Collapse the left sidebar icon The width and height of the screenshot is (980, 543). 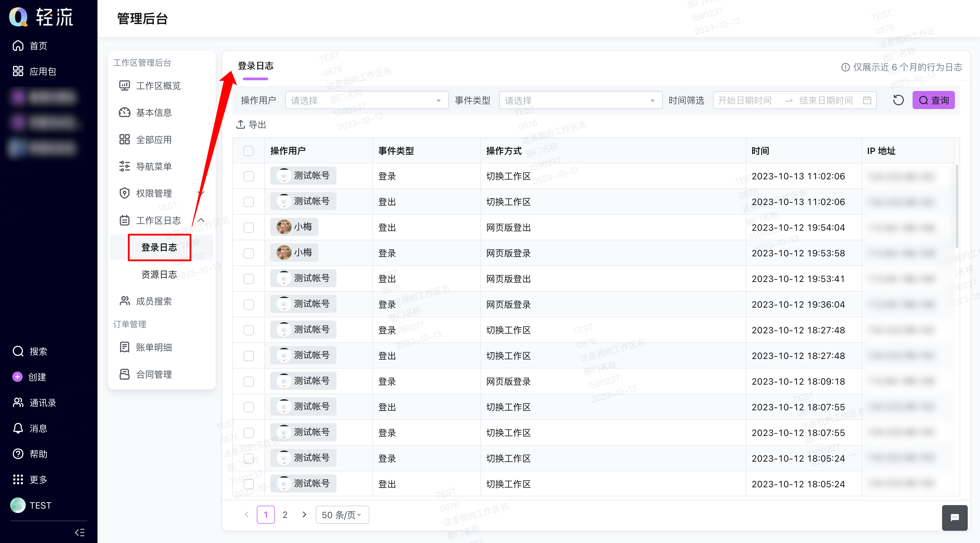(x=79, y=532)
